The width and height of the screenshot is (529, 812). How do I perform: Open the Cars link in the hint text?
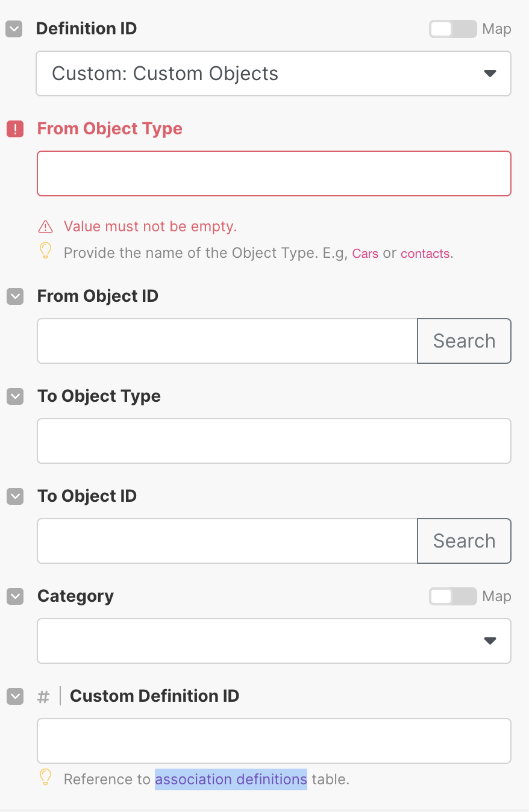tap(365, 253)
